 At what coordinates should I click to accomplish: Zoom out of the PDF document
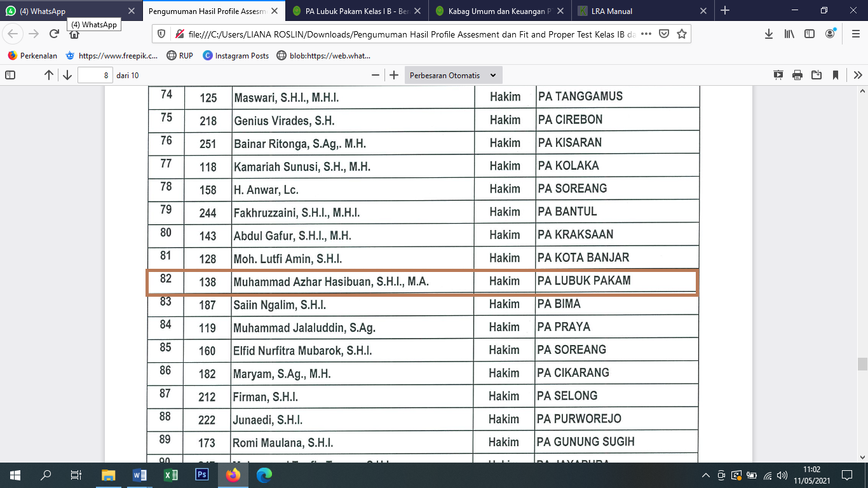[376, 75]
